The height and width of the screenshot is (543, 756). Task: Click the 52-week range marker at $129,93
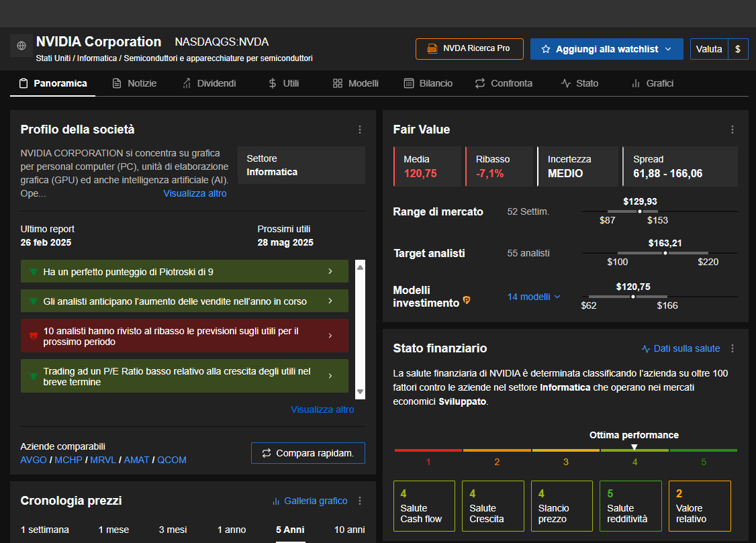coord(640,211)
